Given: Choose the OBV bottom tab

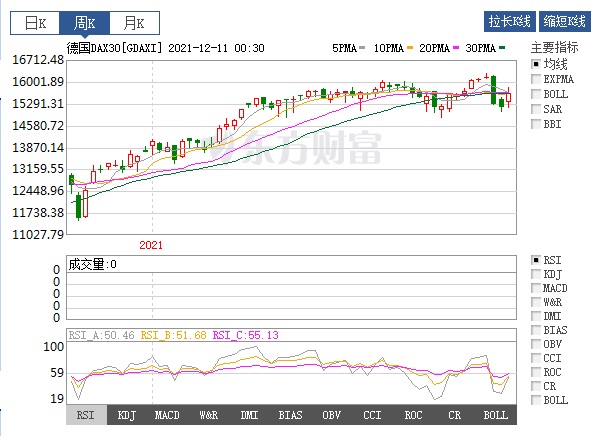Looking at the screenshot, I should click(331, 415).
